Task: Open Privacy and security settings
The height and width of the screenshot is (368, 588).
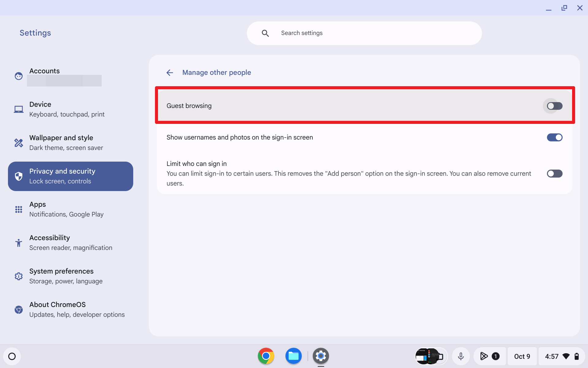Action: (x=70, y=176)
